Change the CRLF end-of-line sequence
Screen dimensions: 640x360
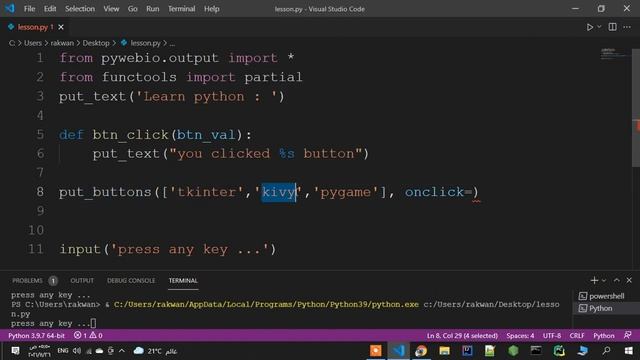[577, 336]
